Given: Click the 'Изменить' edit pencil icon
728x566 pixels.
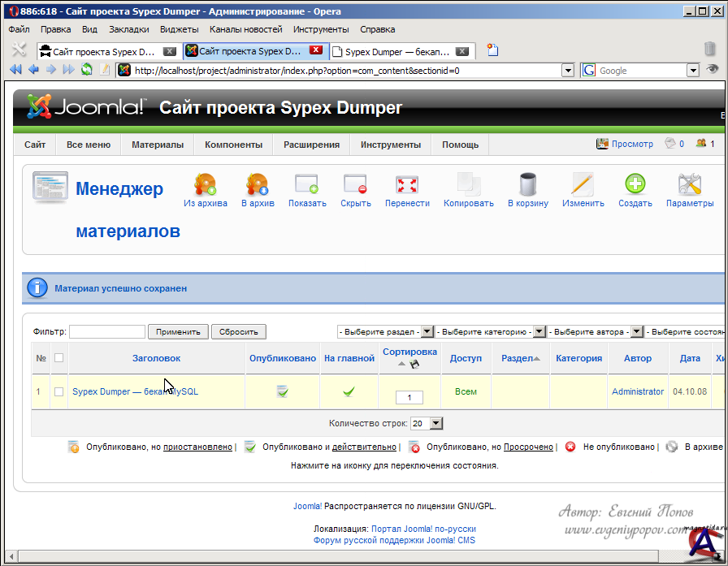Looking at the screenshot, I should 583,184.
